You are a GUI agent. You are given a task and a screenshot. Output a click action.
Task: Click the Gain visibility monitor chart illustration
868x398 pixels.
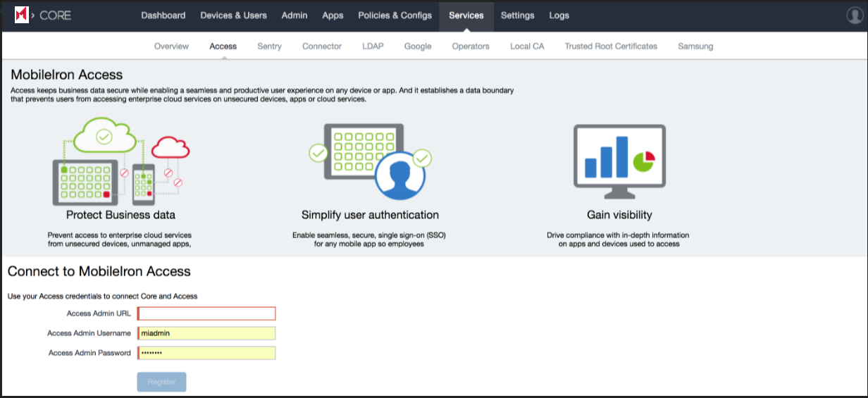[619, 161]
